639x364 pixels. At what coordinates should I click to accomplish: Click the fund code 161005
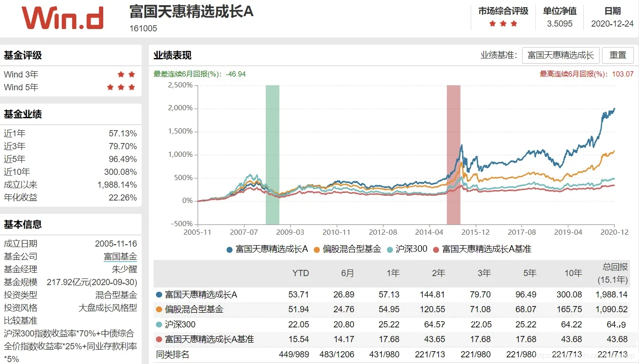(x=143, y=29)
